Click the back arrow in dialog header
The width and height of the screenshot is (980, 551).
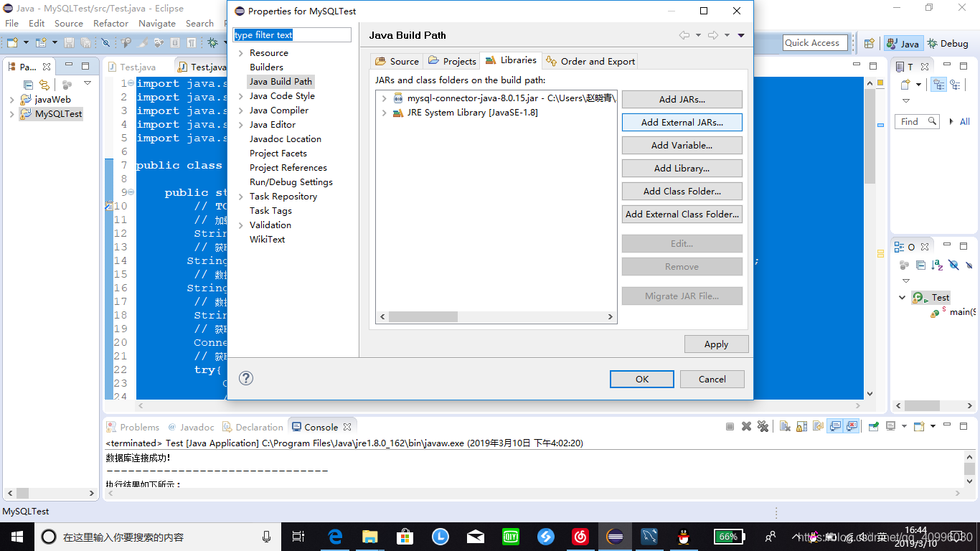pyautogui.click(x=684, y=35)
